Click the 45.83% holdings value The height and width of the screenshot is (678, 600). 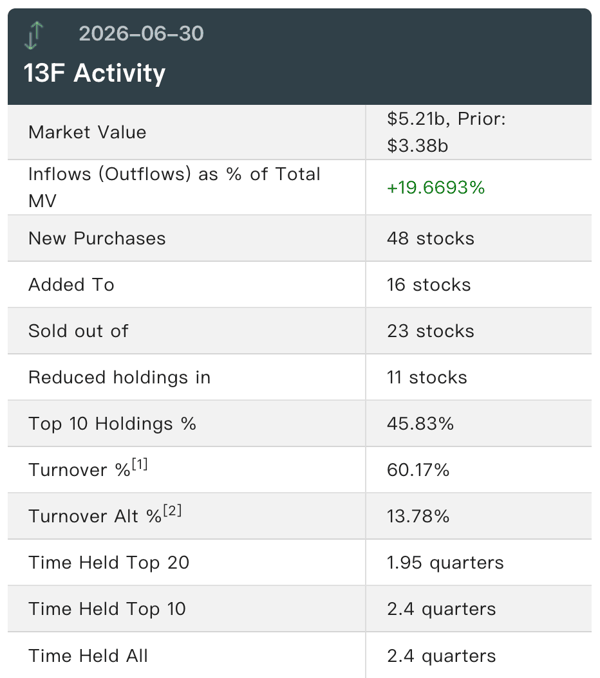(x=420, y=423)
